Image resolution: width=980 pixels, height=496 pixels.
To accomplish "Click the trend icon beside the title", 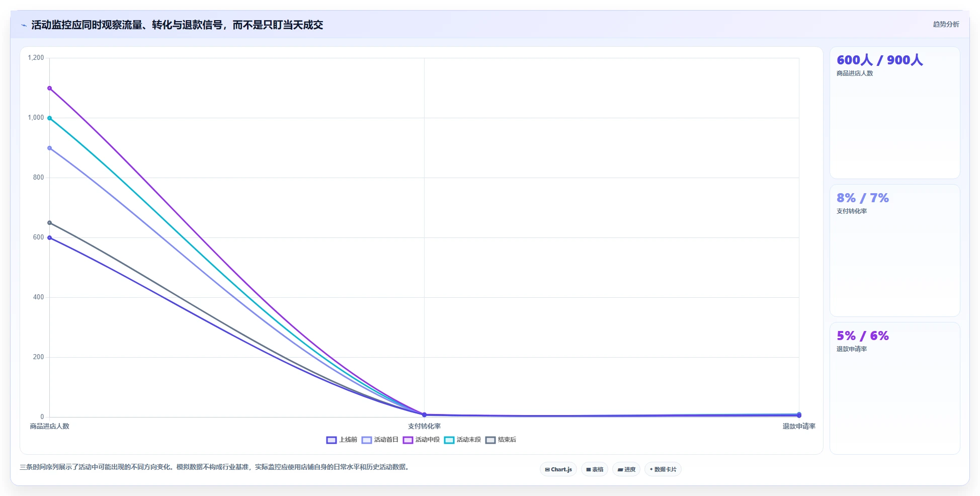I will (24, 25).
